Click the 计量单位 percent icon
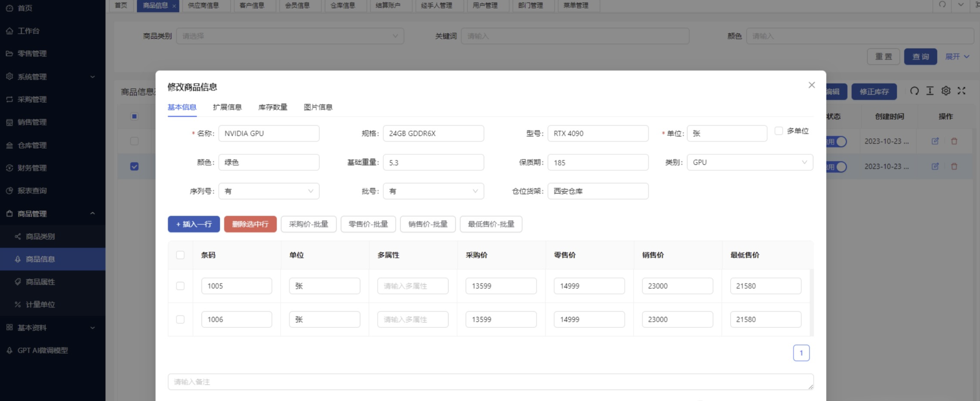 click(x=17, y=304)
